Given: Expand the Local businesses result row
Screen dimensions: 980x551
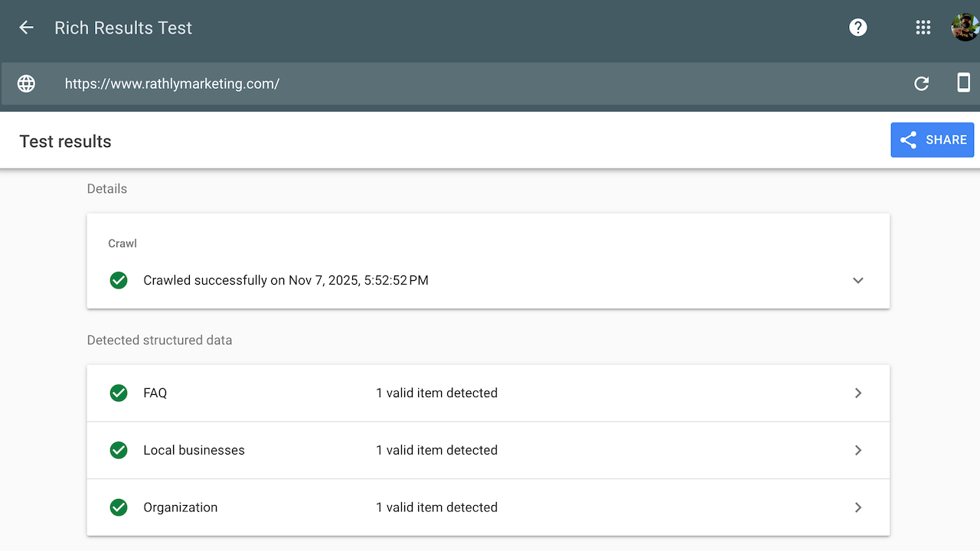Looking at the screenshot, I should (x=857, y=450).
